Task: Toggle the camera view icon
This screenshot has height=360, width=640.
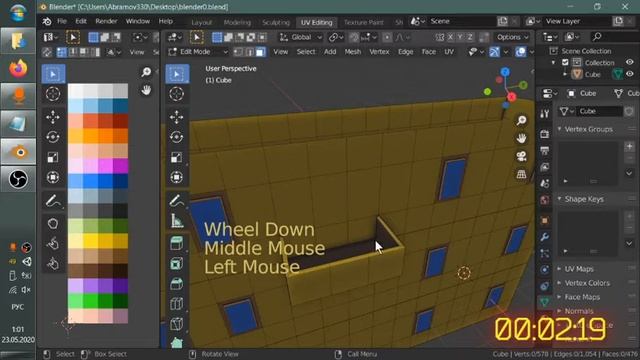Action: [x=521, y=156]
